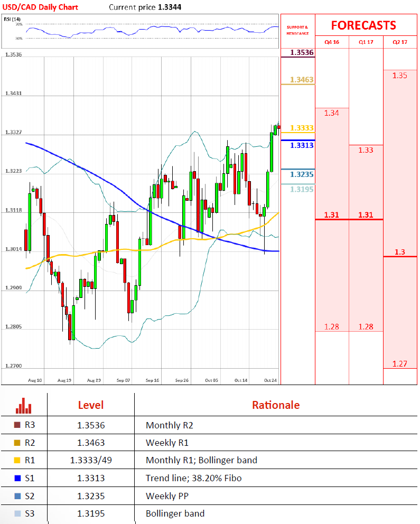The width and height of the screenshot is (420, 524).
Task: Click the R3 dark red color swatch
Action: tap(17, 425)
